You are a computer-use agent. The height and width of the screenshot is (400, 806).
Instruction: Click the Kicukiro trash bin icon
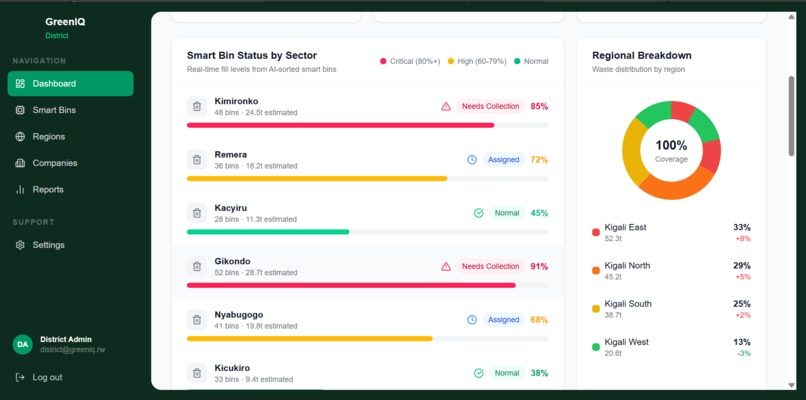197,373
